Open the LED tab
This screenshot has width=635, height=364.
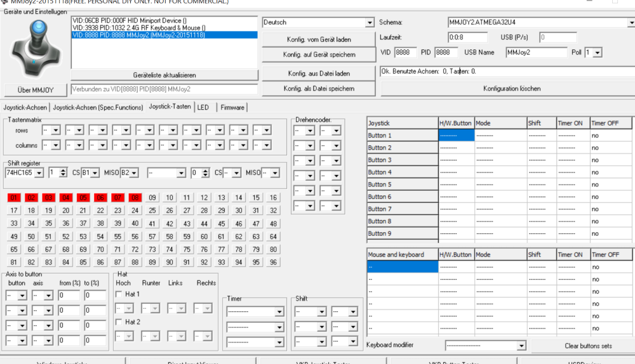[203, 107]
